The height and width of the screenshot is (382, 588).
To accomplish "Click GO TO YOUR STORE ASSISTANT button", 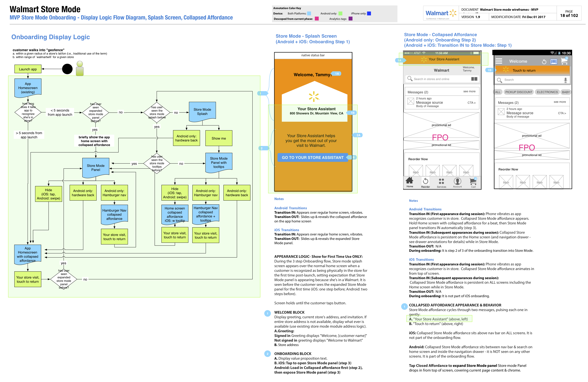I will point(313,157).
